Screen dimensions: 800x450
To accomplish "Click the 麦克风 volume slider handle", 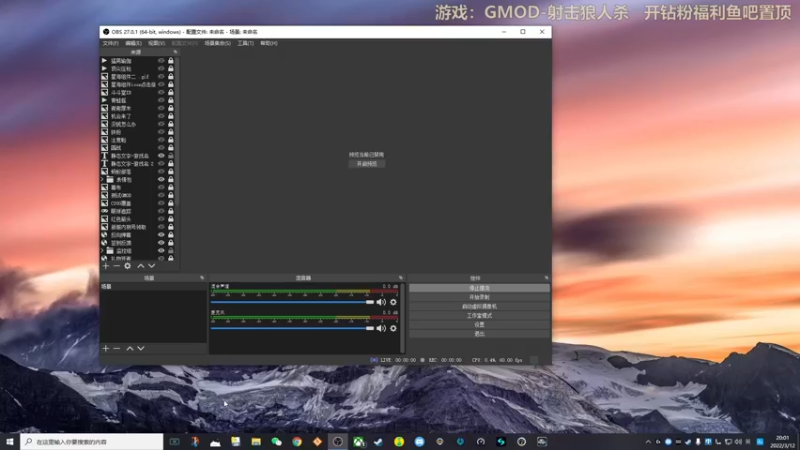I will 370,328.
